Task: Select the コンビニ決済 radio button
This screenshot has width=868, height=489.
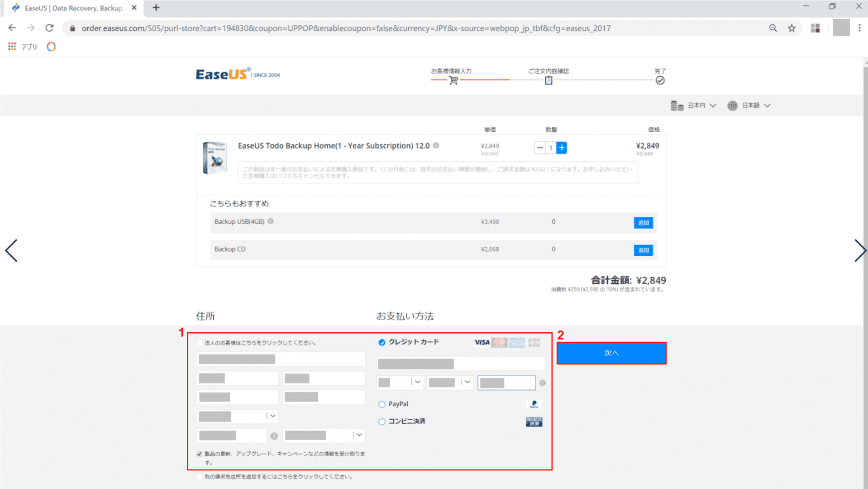Action: 382,422
